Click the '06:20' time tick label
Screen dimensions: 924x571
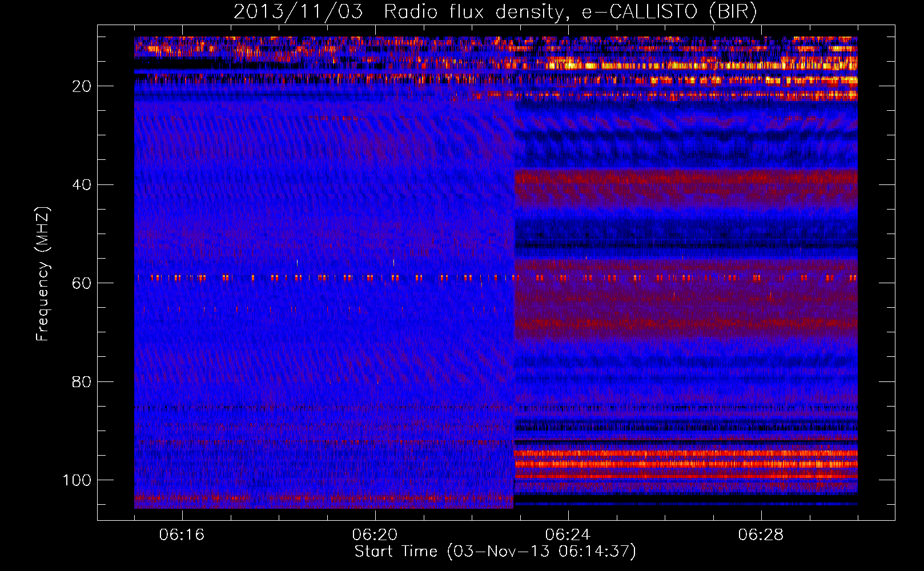tap(375, 535)
